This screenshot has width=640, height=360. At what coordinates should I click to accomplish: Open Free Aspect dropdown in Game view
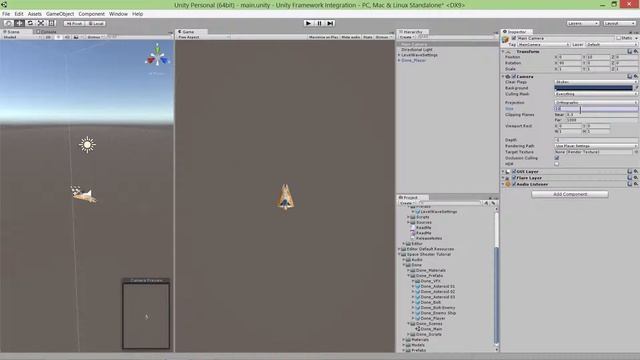click(204, 37)
